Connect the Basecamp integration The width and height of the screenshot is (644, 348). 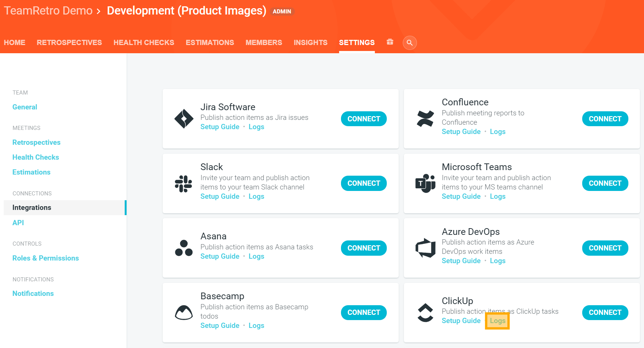click(364, 312)
